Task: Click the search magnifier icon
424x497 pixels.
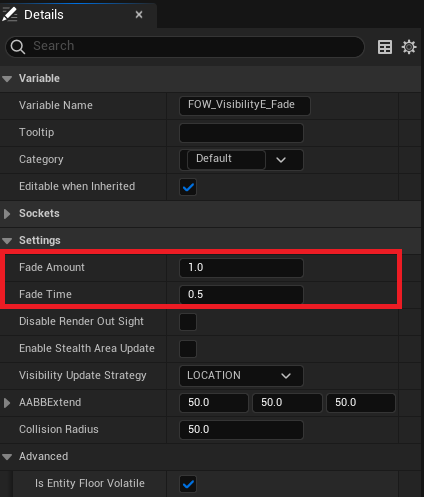Action: pyautogui.click(x=18, y=47)
